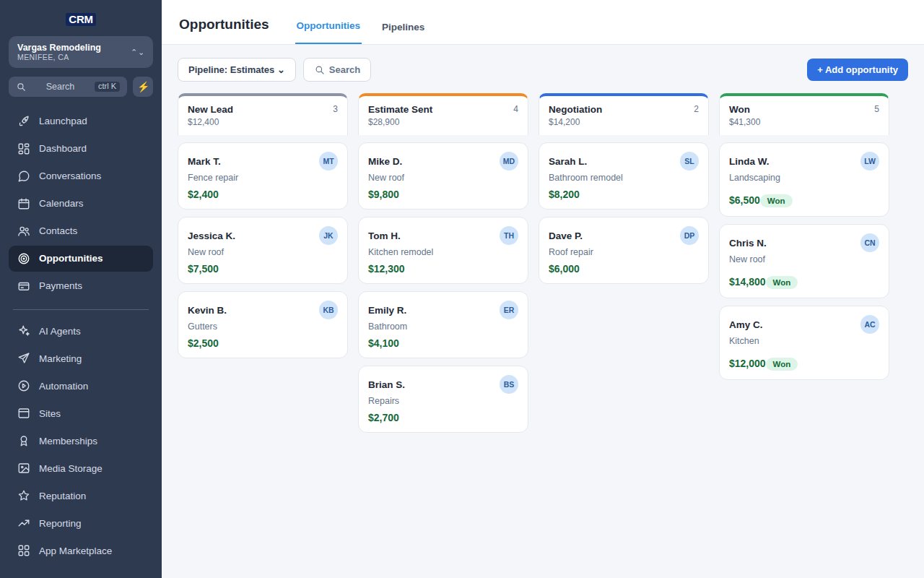Click the Payments card icon
The height and width of the screenshot is (578, 924).
pyautogui.click(x=24, y=286)
